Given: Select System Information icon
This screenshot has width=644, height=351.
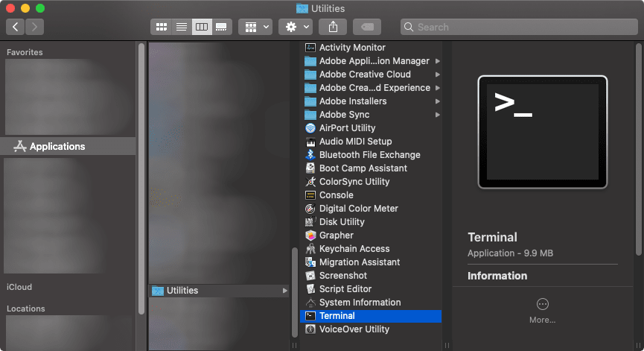Looking at the screenshot, I should tap(310, 303).
